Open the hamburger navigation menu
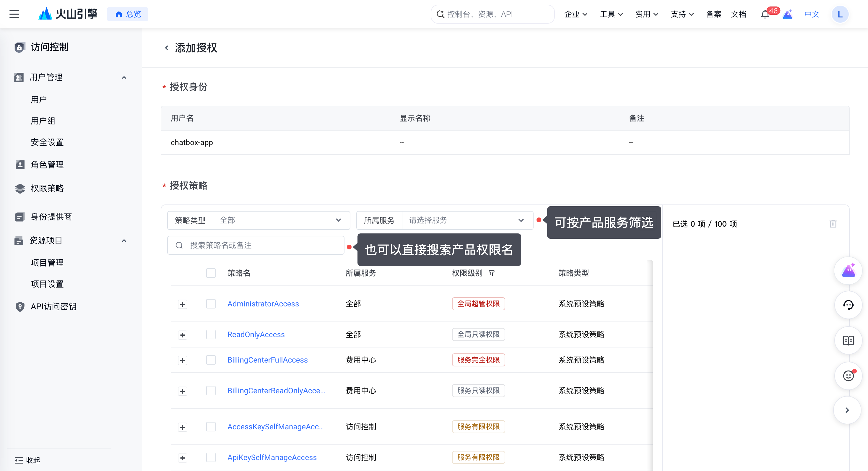 click(x=14, y=14)
